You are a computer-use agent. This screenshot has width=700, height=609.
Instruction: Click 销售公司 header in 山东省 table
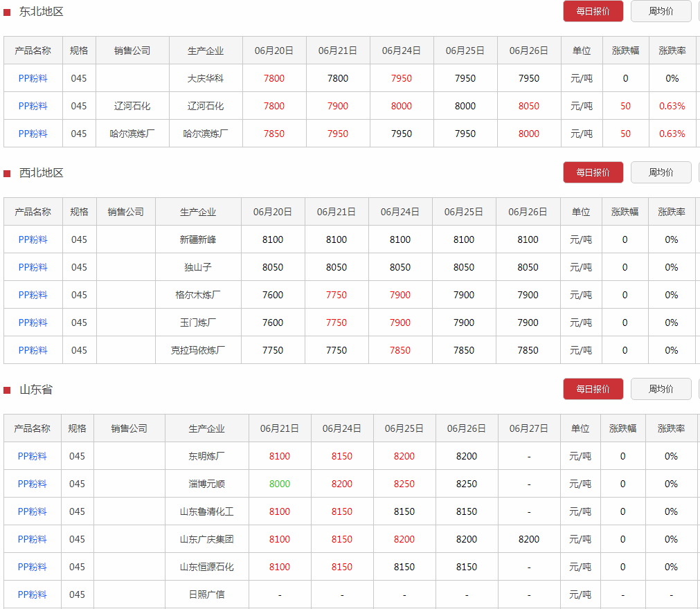point(129,428)
